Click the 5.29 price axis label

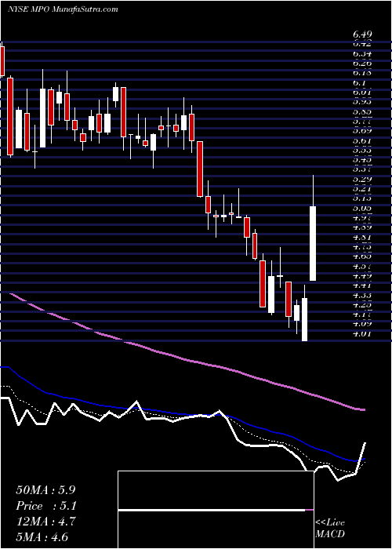pos(362,180)
